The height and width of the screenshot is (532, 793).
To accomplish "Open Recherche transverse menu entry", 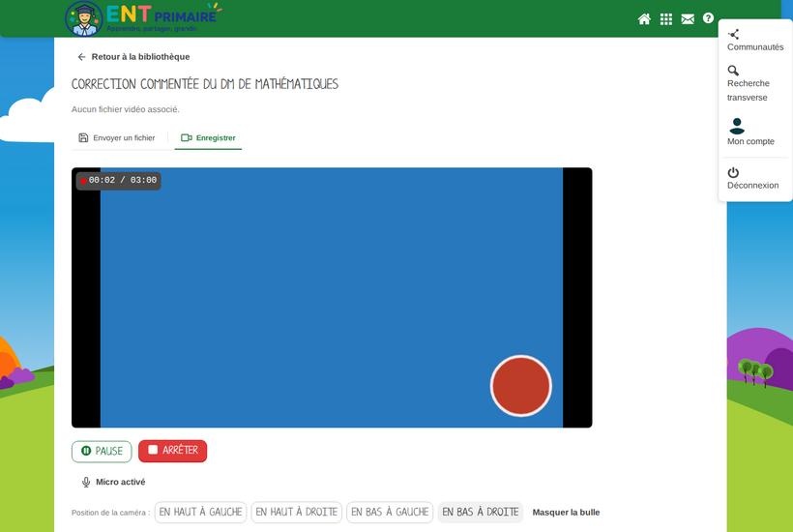I will point(748,84).
